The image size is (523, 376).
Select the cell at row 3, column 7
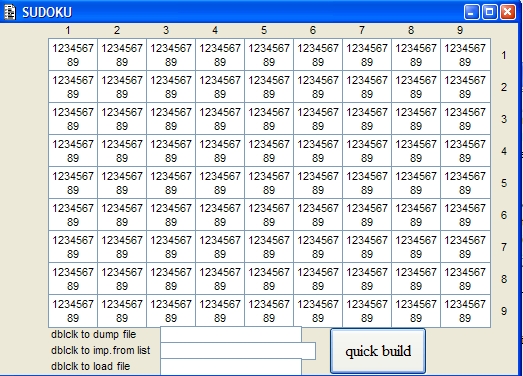tap(367, 119)
